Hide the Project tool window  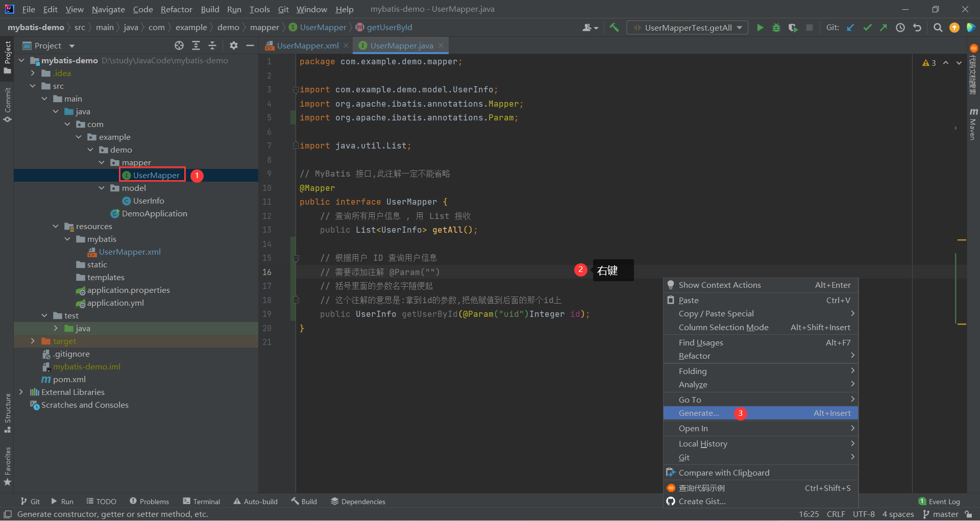(x=250, y=45)
